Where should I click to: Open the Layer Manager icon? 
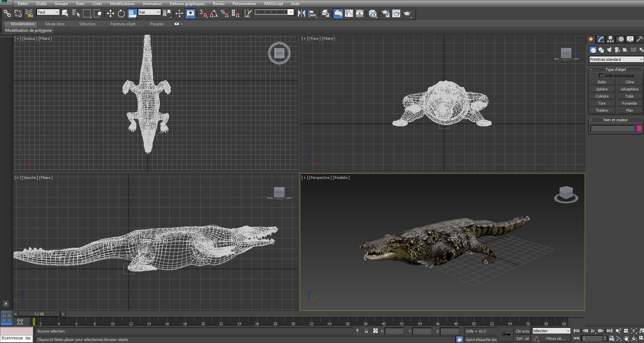click(325, 14)
